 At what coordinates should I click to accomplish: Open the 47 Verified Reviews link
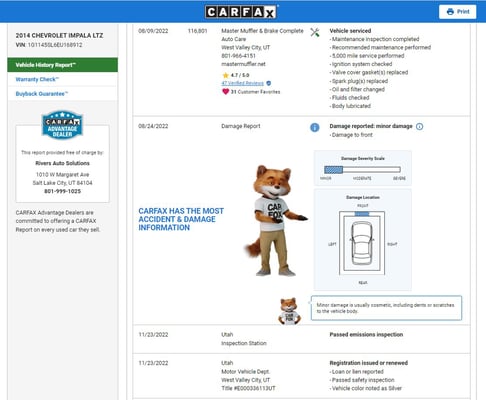pos(242,83)
